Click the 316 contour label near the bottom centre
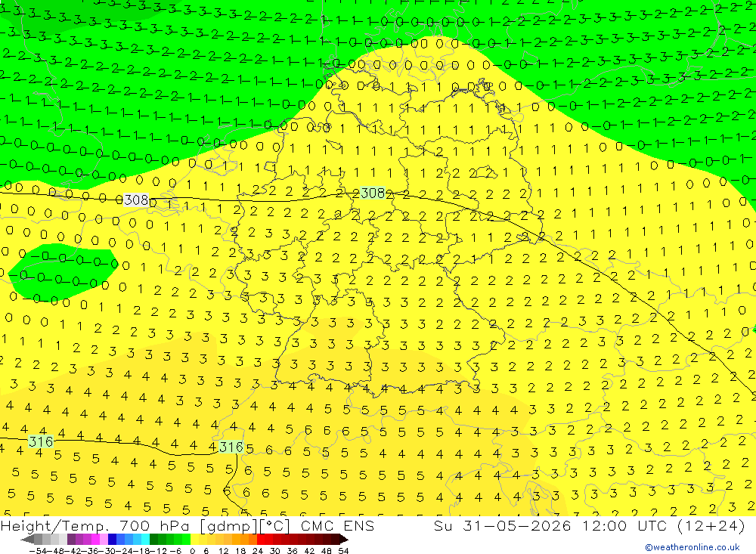Screen dimensions: 756x554 (231, 447)
